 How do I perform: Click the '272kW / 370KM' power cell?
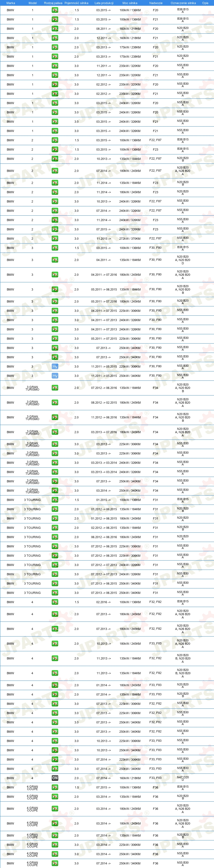130,239
